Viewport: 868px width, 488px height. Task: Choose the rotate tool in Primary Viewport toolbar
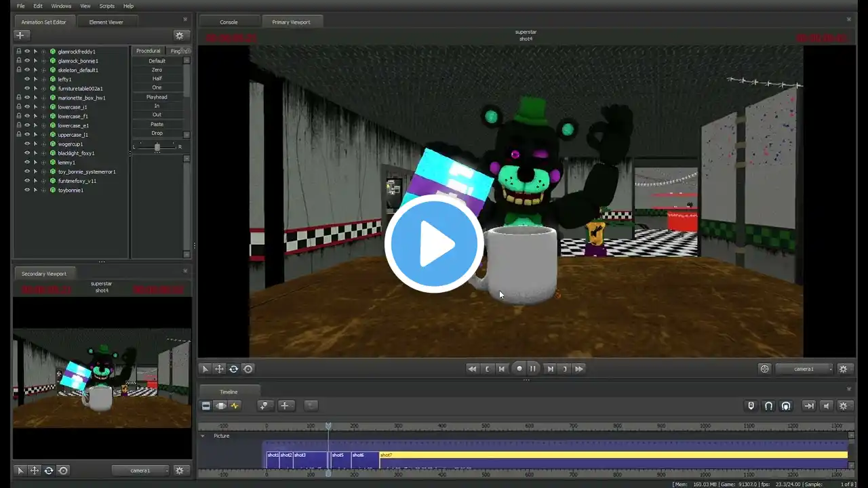coord(233,369)
